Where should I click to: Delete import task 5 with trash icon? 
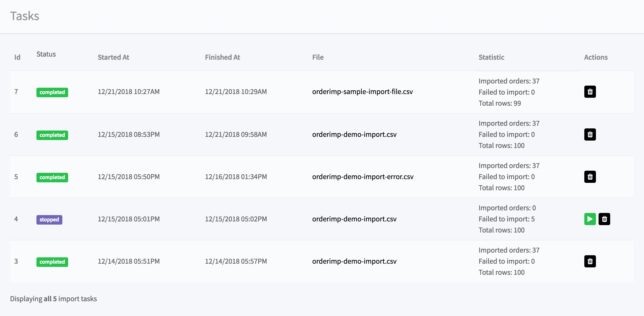tap(590, 177)
